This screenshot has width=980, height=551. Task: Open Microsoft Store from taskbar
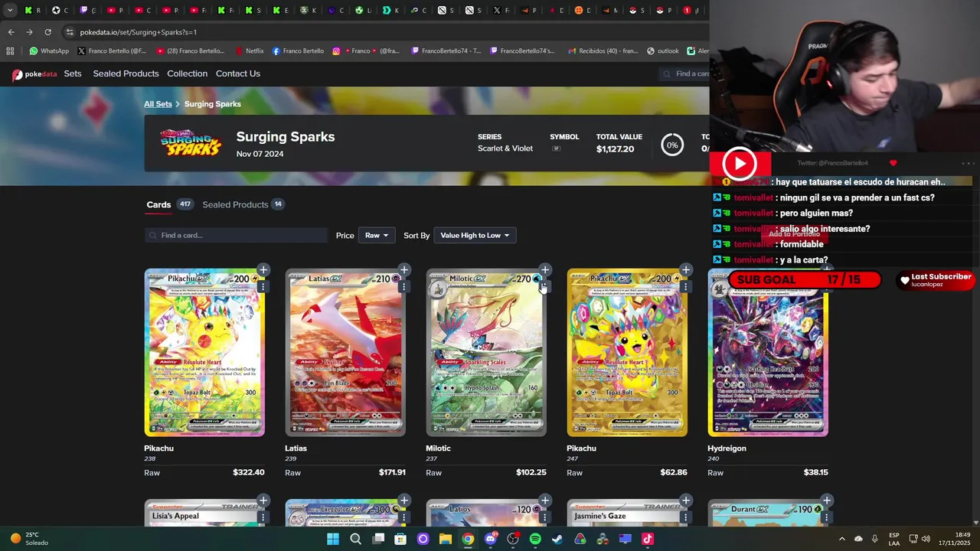tap(400, 539)
